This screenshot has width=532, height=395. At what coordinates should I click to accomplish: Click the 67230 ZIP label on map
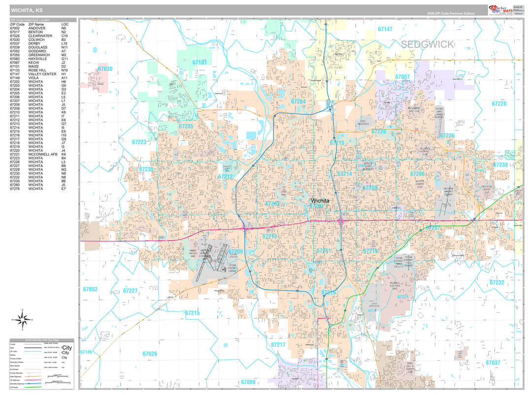[x=500, y=165]
